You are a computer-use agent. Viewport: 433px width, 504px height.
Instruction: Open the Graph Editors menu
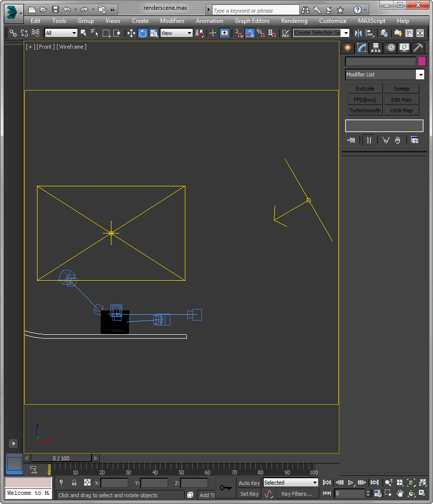tap(252, 21)
